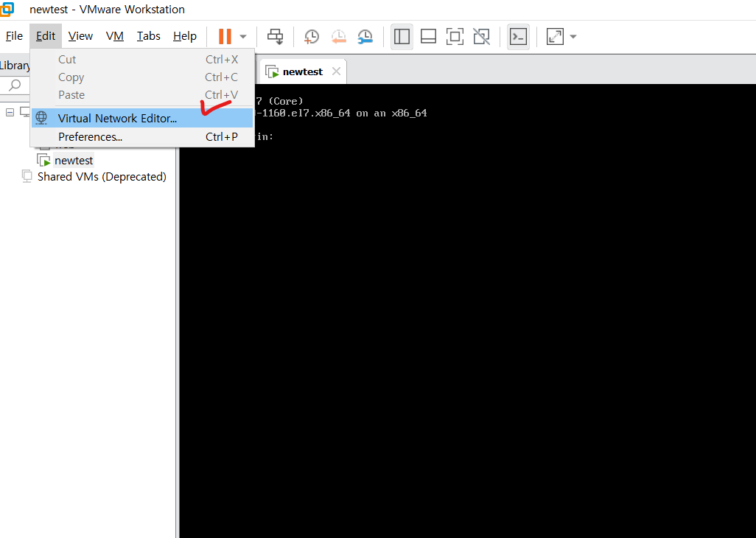This screenshot has width=756, height=538.
Task: Toggle the thumbnail bar view
Action: pos(428,37)
